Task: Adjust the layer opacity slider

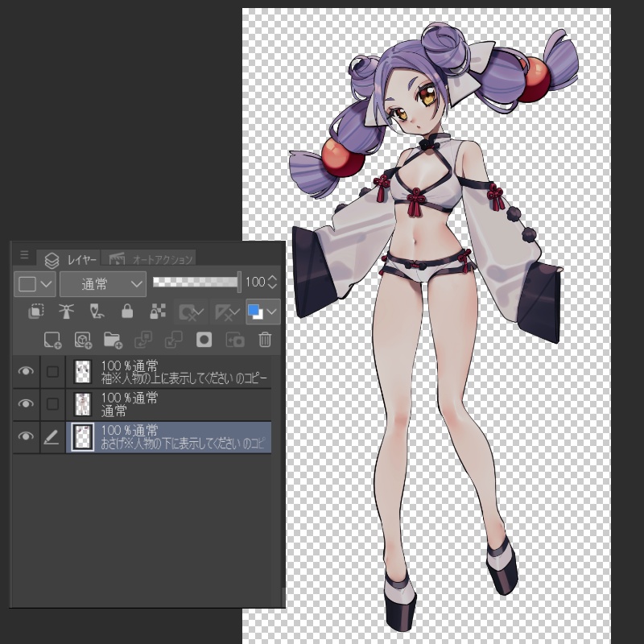Action: coord(197,283)
